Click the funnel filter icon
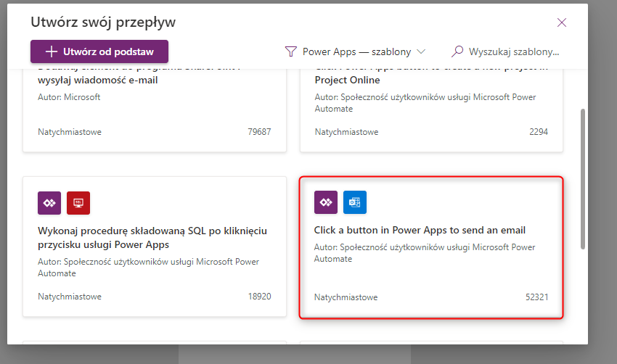Image resolution: width=617 pixels, height=364 pixels. (290, 51)
